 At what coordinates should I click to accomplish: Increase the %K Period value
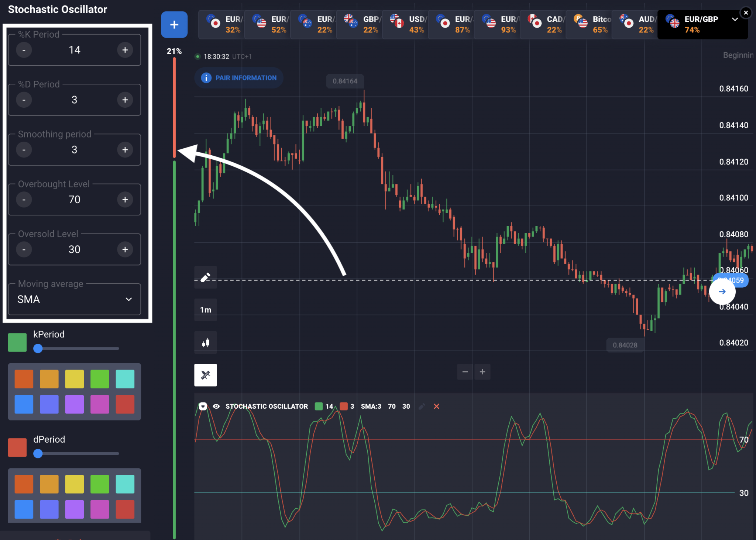point(125,50)
